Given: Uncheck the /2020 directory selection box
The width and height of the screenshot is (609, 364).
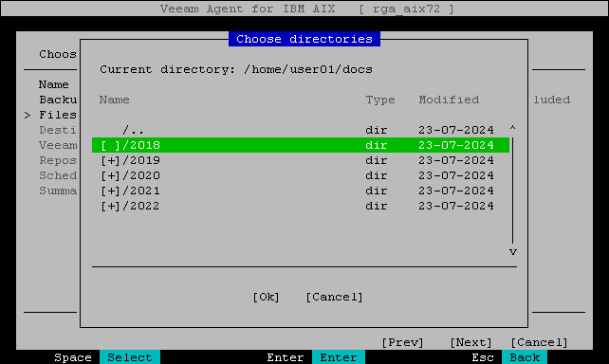Looking at the screenshot, I should (x=110, y=175).
